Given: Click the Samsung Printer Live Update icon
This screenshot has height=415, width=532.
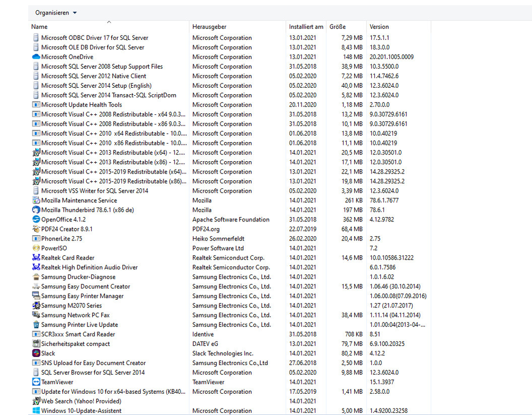Looking at the screenshot, I should click(x=36, y=325).
